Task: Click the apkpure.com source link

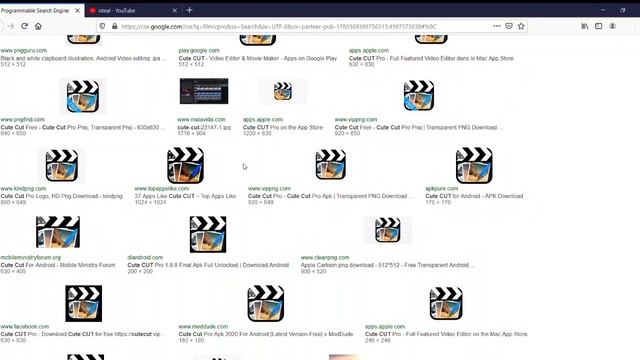Action: [x=442, y=189]
